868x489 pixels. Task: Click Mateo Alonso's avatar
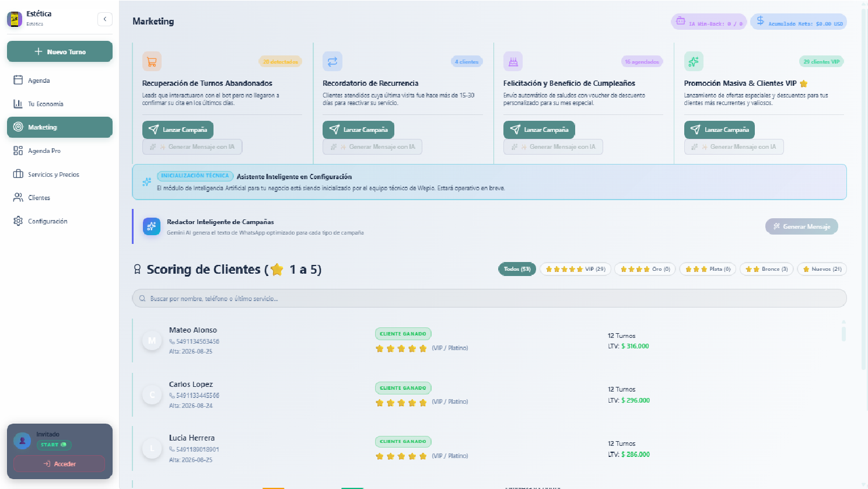click(x=152, y=341)
